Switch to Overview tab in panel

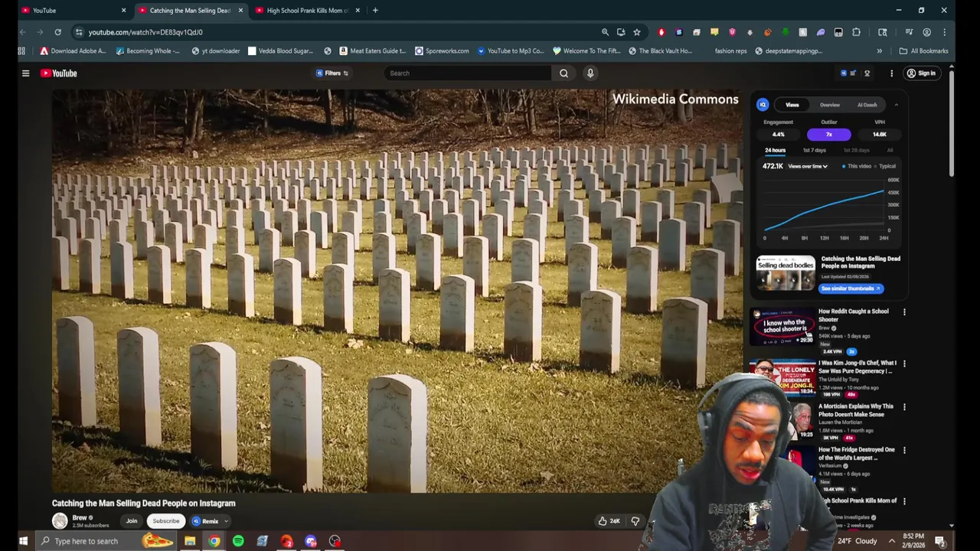point(830,105)
